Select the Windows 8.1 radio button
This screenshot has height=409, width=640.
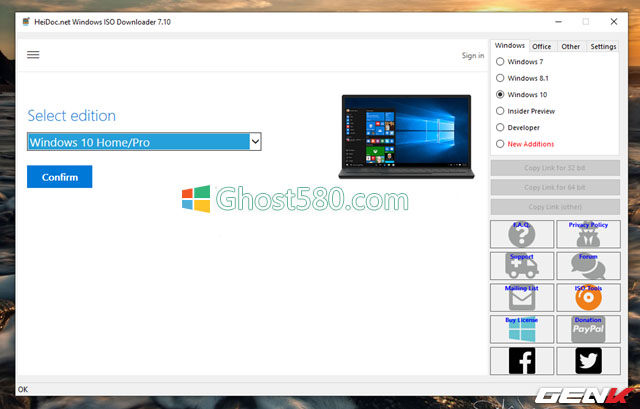tap(500, 78)
